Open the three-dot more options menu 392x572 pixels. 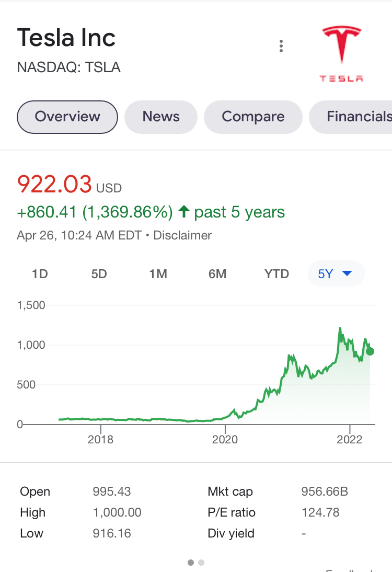281,46
